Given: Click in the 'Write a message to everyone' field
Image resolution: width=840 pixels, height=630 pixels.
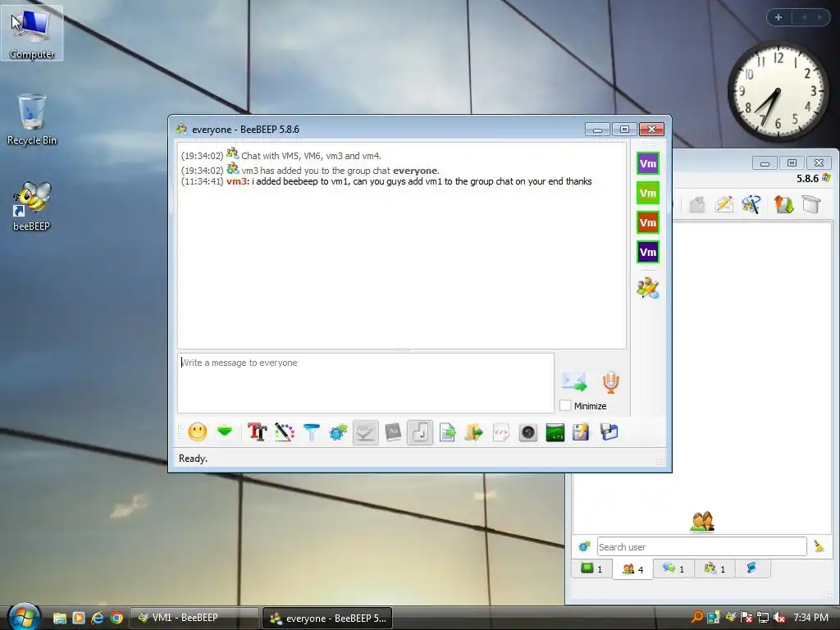Looking at the screenshot, I should coord(365,382).
